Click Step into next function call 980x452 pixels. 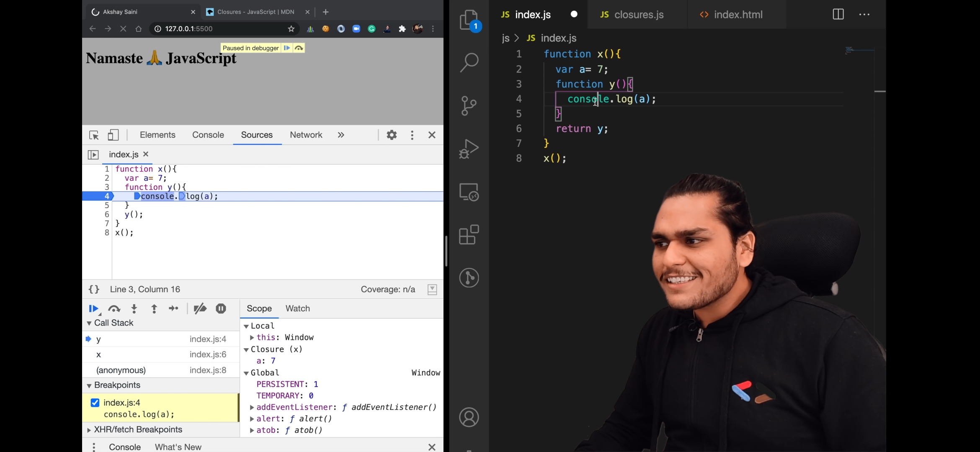coord(134,309)
